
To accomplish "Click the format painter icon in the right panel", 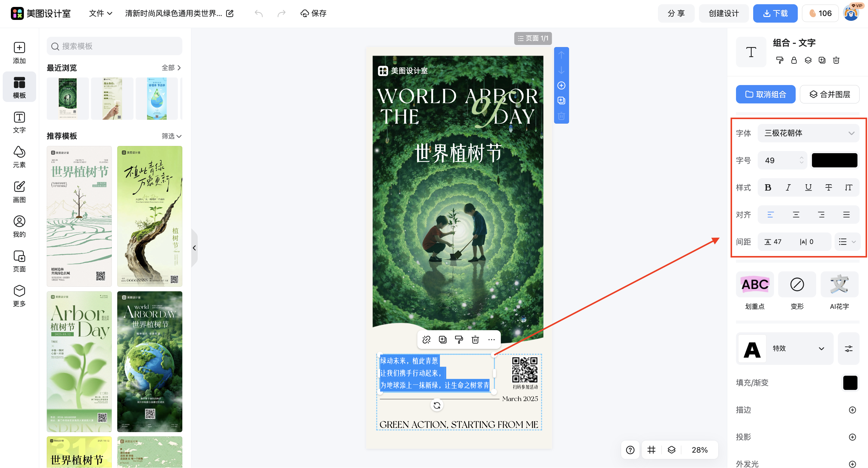I will pyautogui.click(x=780, y=60).
